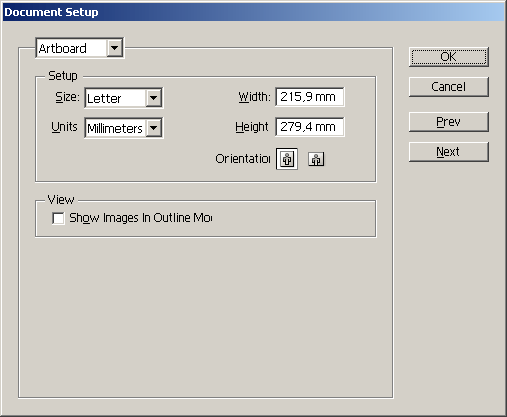Image resolution: width=507 pixels, height=417 pixels.
Task: Dismiss the dialog with Cancel
Action: [x=449, y=87]
